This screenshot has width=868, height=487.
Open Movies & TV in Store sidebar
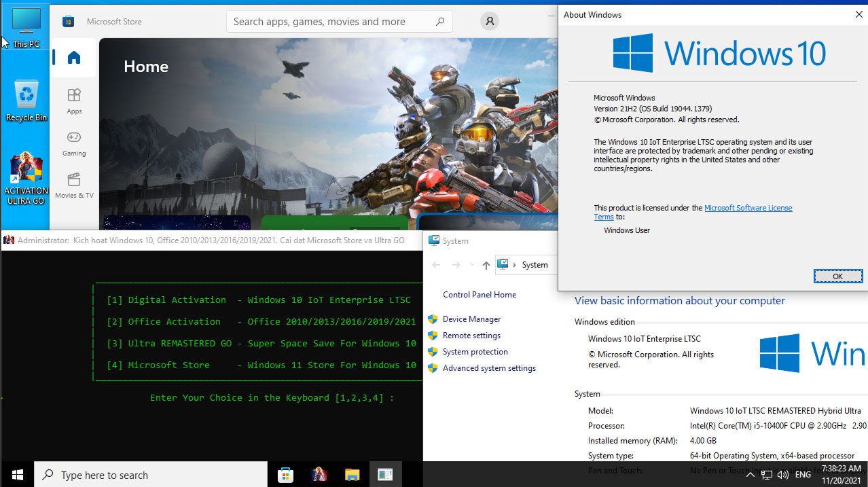(74, 185)
